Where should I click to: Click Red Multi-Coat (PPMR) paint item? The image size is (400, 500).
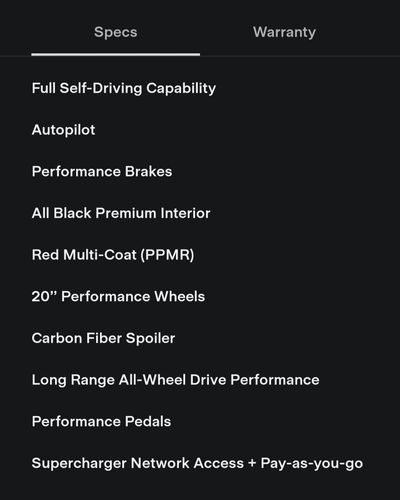click(113, 255)
